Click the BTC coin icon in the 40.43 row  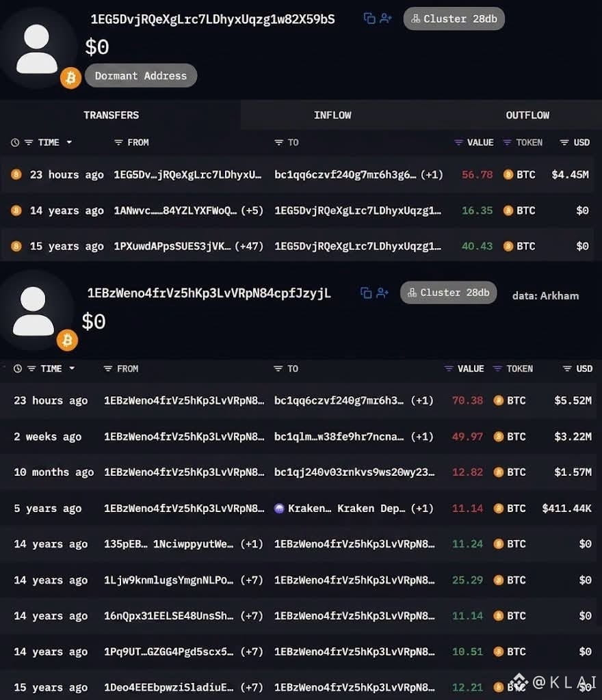click(x=508, y=246)
